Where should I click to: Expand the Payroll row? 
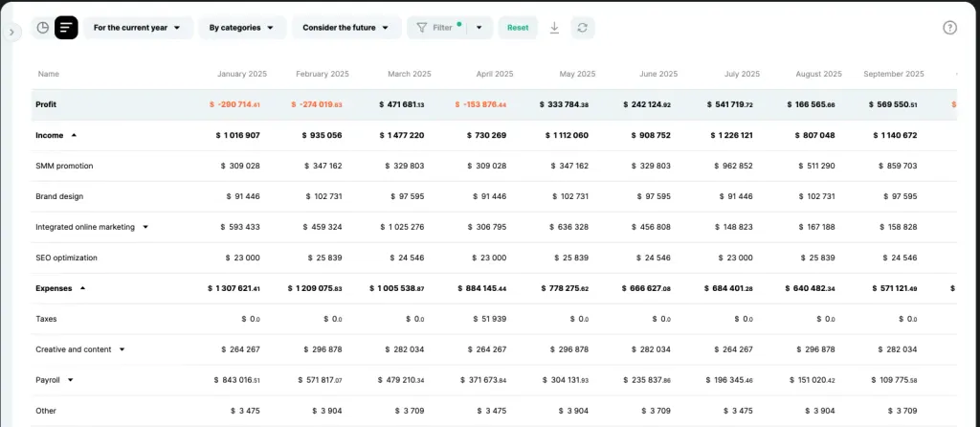[x=71, y=380]
